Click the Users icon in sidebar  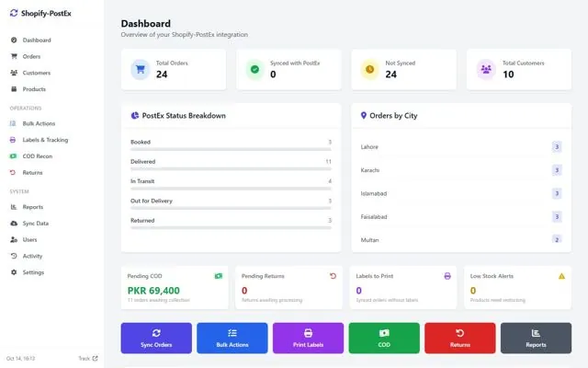pyautogui.click(x=14, y=239)
